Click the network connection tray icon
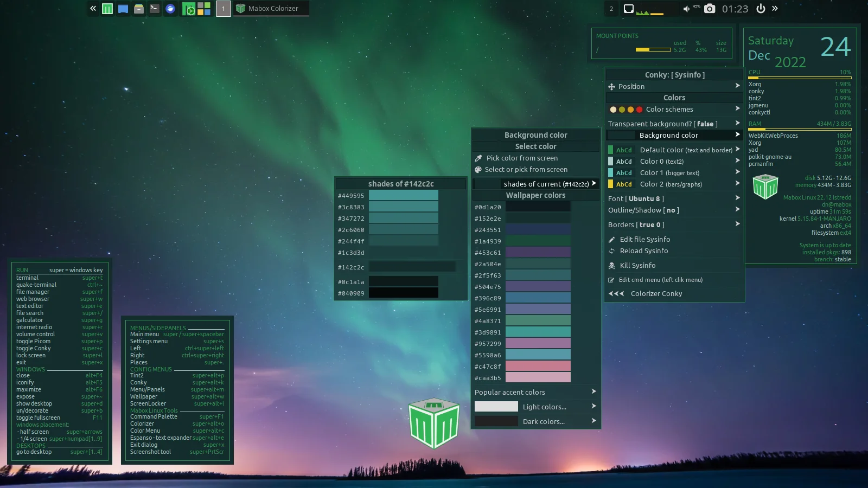Screen dimensions: 868x488 [628, 9]
